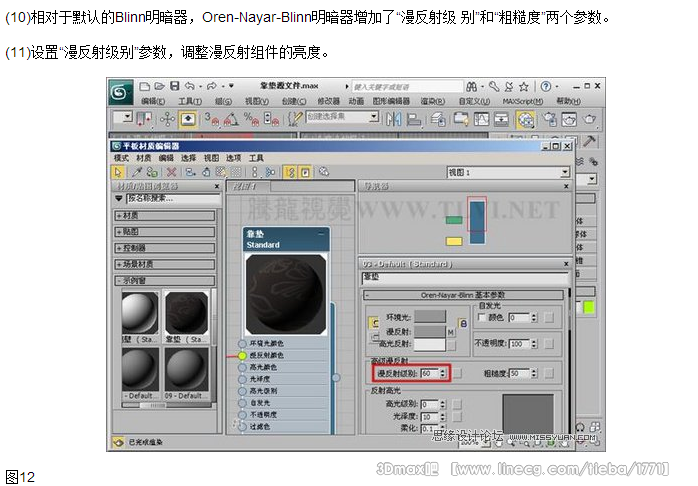Click the Redo arrow icon
Screen dimensions: 698x486
[212, 86]
